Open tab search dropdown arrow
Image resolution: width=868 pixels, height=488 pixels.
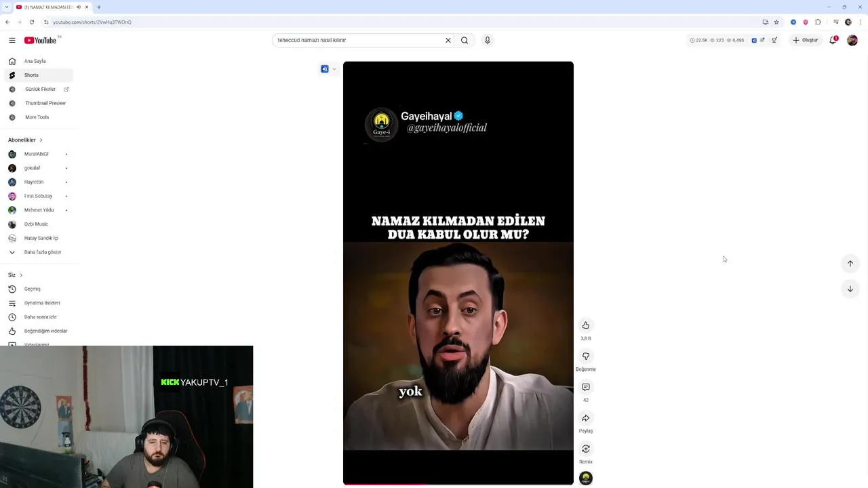pyautogui.click(x=6, y=7)
